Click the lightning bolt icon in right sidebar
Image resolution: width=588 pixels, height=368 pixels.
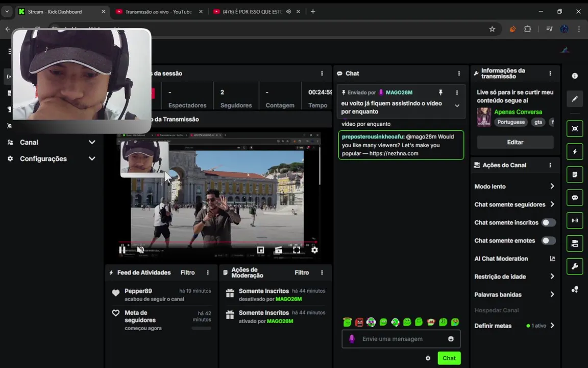pos(575,152)
